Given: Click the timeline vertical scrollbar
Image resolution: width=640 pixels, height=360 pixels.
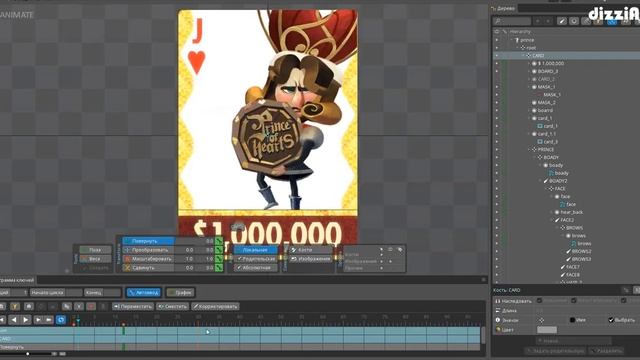Looking at the screenshot, I should (484, 336).
